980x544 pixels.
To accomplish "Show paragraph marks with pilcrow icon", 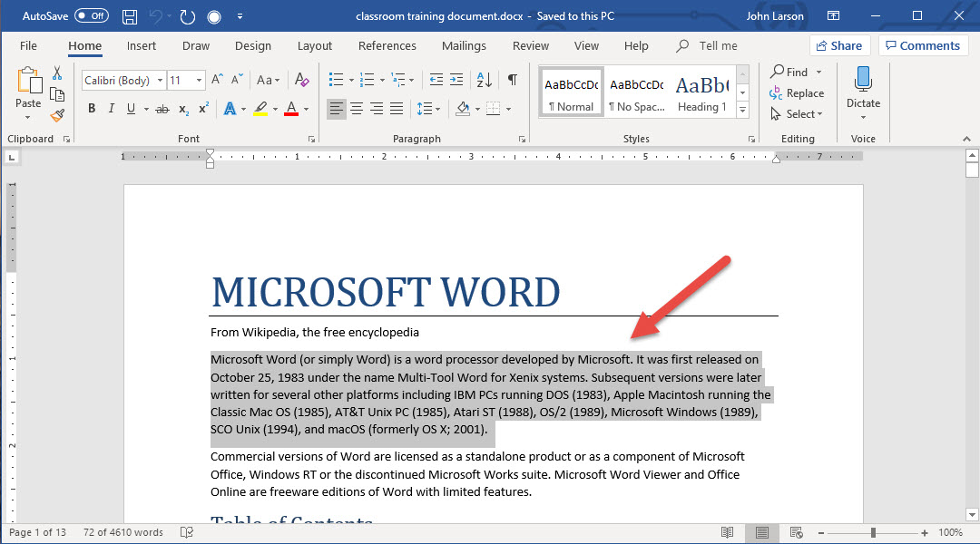I will pyautogui.click(x=513, y=80).
